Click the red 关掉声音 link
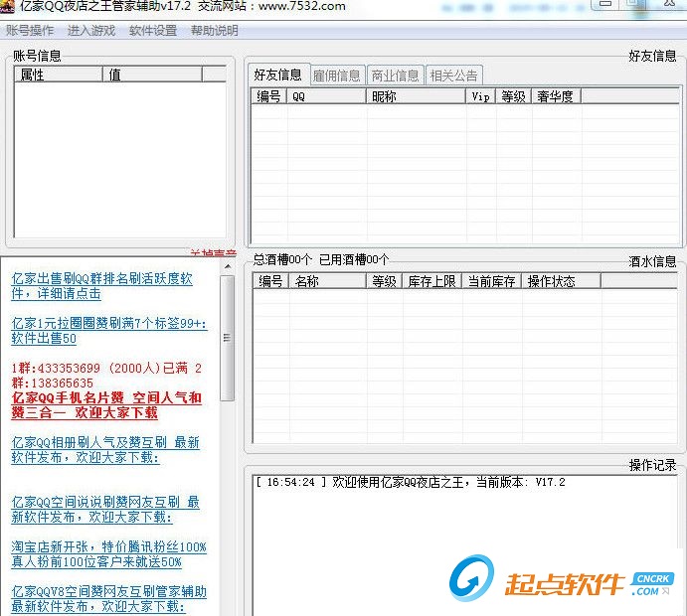The width and height of the screenshot is (687, 616). coord(214,253)
